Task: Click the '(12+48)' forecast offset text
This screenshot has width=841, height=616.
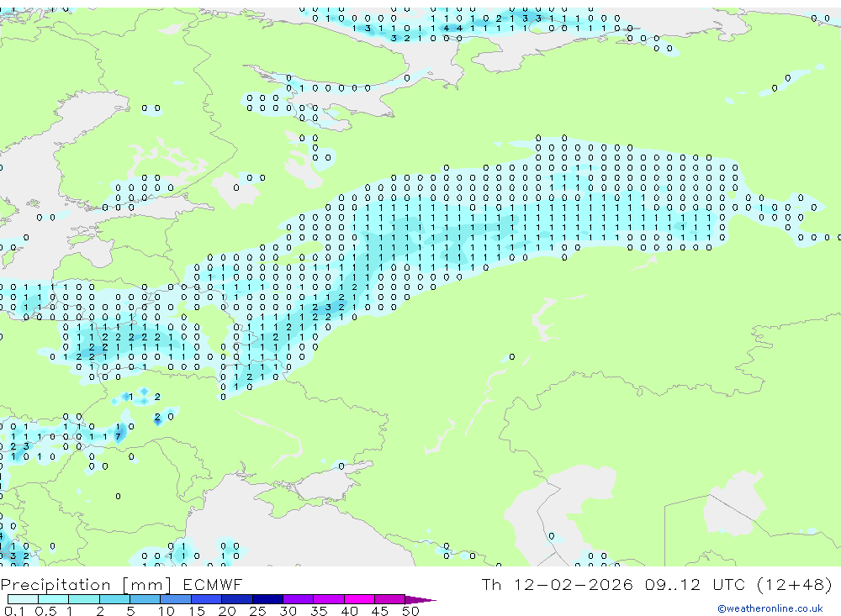Action: coord(795,584)
